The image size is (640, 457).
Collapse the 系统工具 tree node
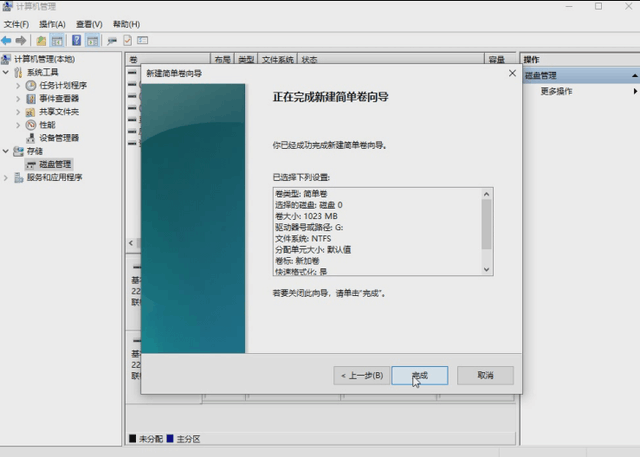6,72
